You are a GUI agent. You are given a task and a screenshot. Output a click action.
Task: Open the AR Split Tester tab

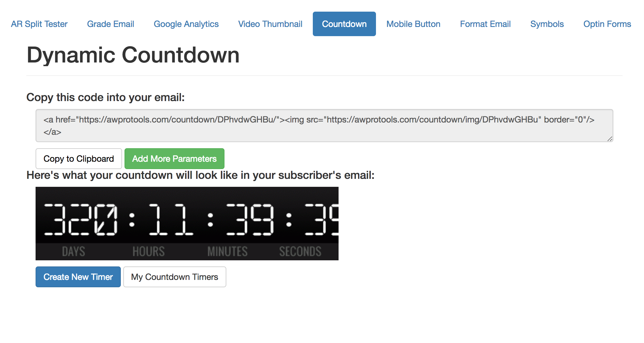pos(39,24)
